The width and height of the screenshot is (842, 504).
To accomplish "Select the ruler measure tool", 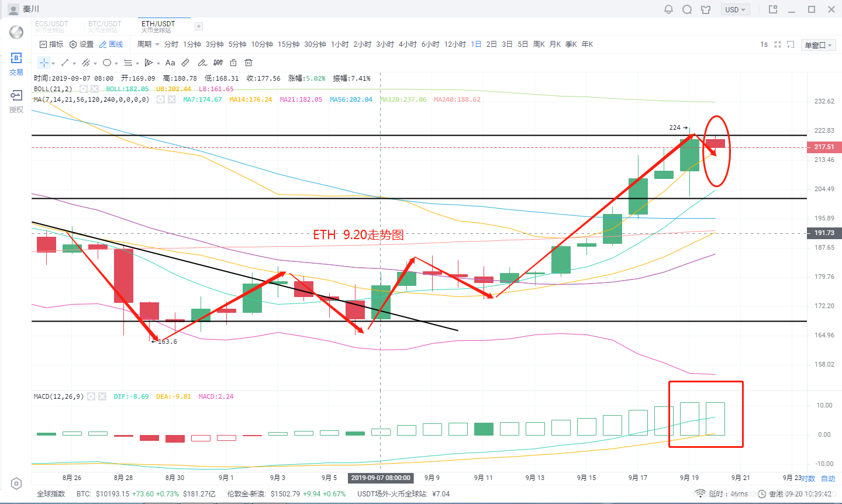I will pyautogui.click(x=185, y=63).
